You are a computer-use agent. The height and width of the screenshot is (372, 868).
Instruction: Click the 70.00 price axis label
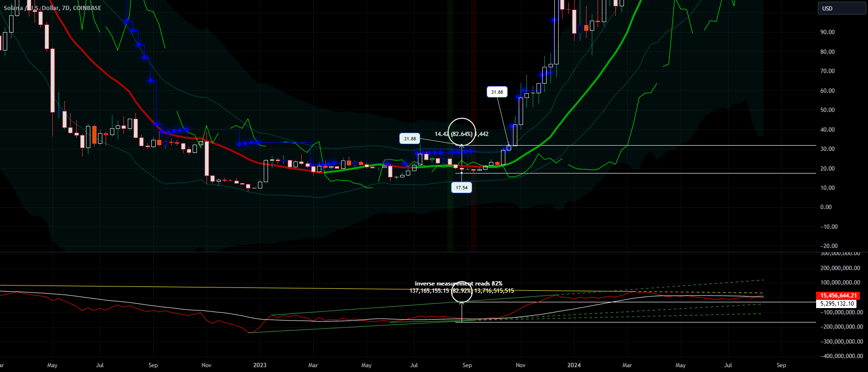(x=828, y=71)
